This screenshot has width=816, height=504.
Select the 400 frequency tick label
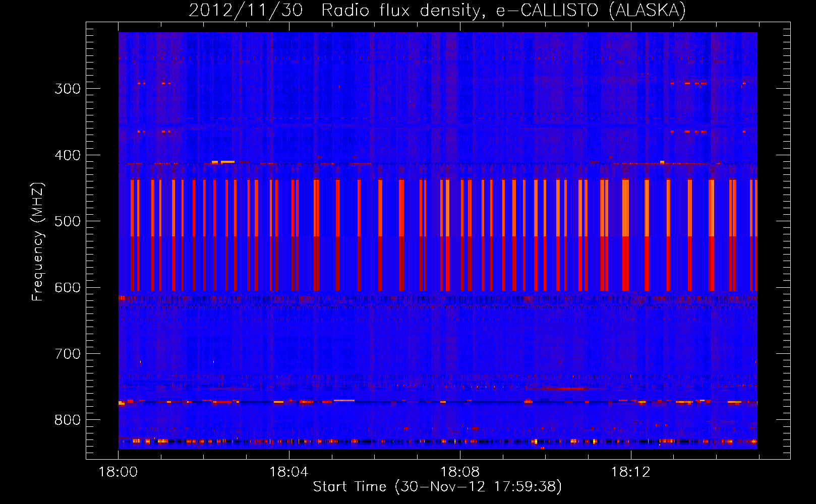pos(68,155)
